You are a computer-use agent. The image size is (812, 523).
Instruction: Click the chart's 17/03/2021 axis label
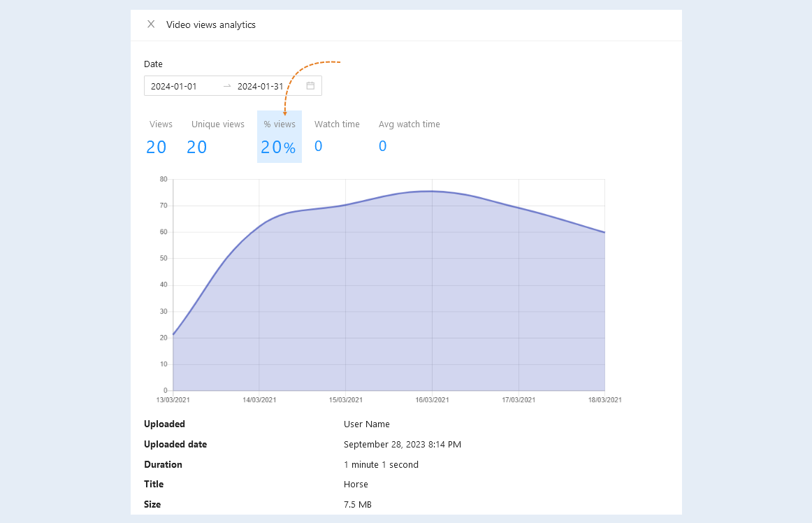519,400
